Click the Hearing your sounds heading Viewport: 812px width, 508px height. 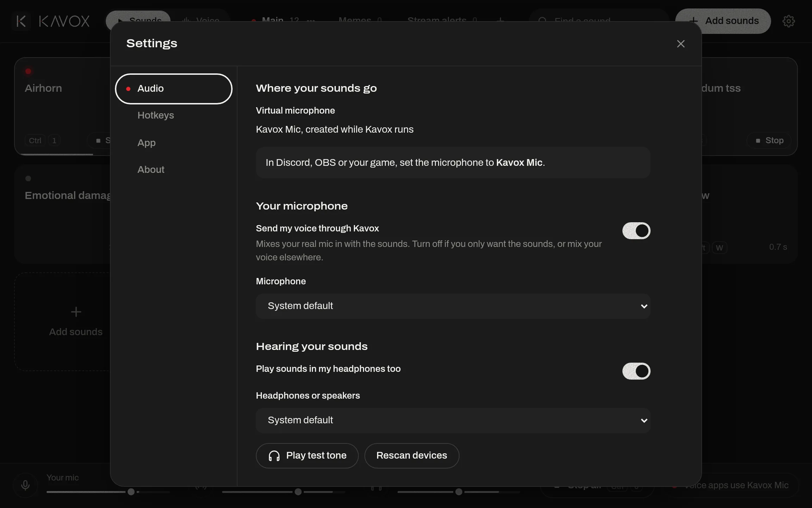312,346
